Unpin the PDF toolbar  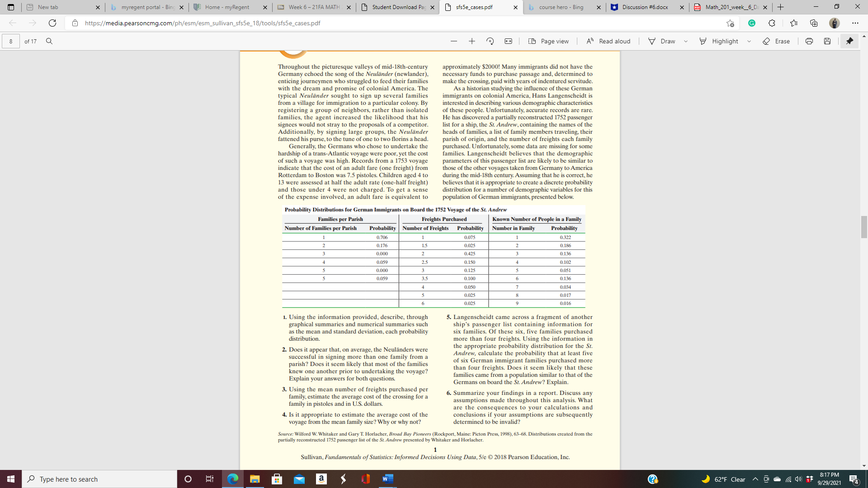849,41
